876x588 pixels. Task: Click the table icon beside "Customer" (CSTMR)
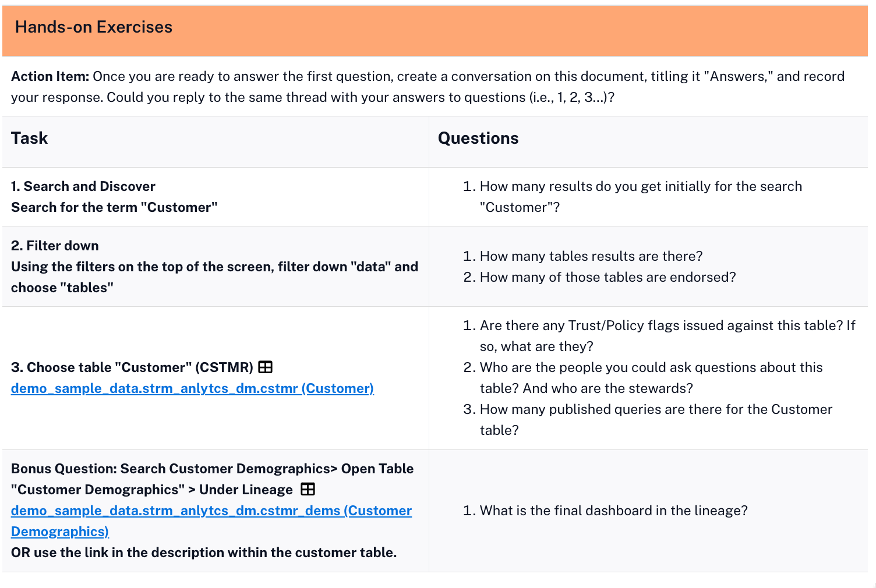click(x=266, y=367)
